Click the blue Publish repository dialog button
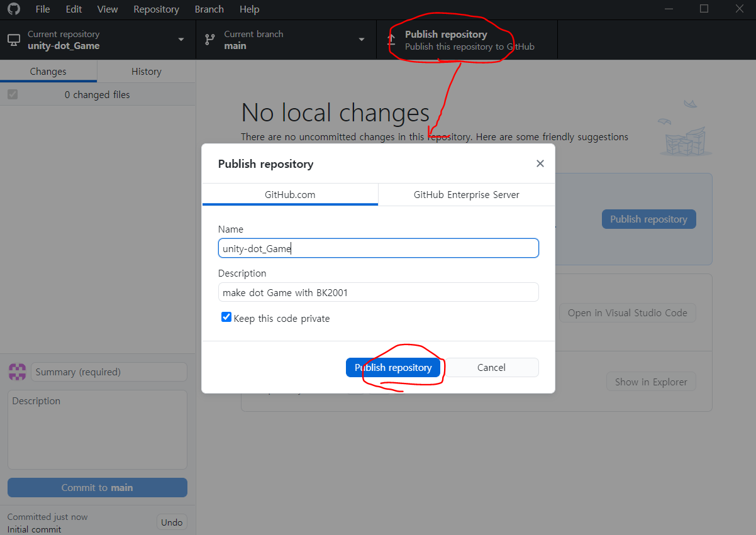The height and width of the screenshot is (535, 756). coord(393,367)
